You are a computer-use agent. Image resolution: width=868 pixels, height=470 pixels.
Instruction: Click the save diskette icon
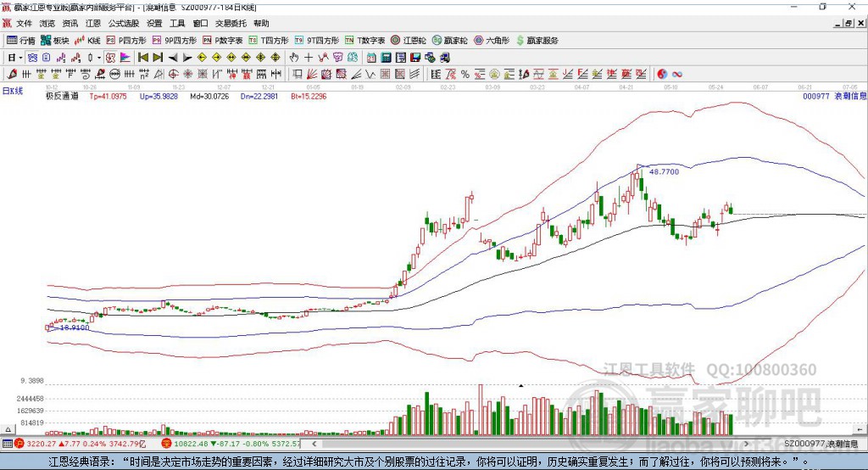click(x=415, y=58)
